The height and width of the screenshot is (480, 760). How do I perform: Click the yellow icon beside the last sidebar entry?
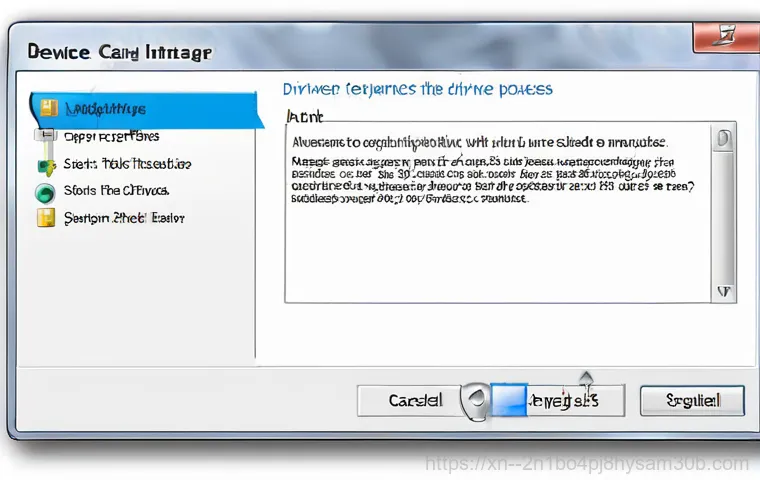tap(45, 218)
